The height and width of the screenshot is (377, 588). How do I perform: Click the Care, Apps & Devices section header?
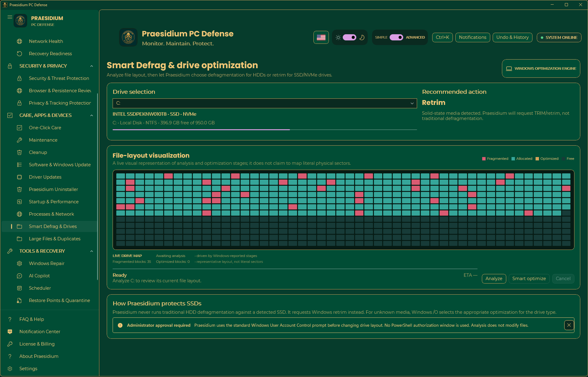[49, 115]
